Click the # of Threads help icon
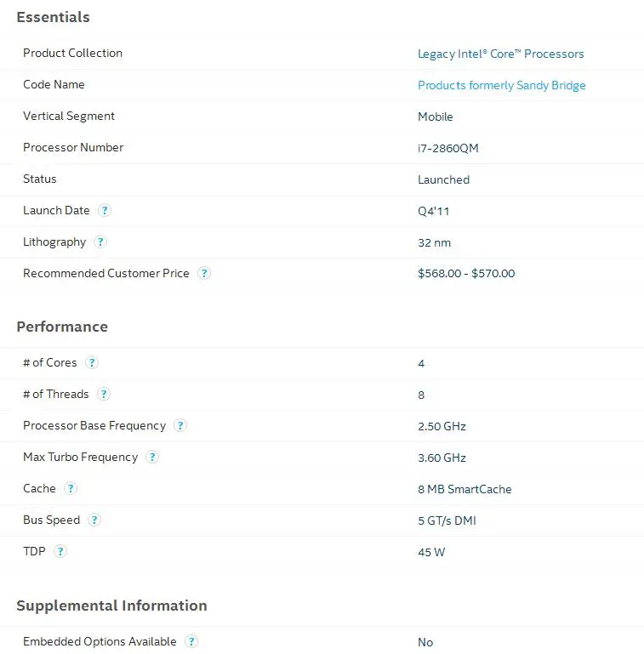 [104, 394]
